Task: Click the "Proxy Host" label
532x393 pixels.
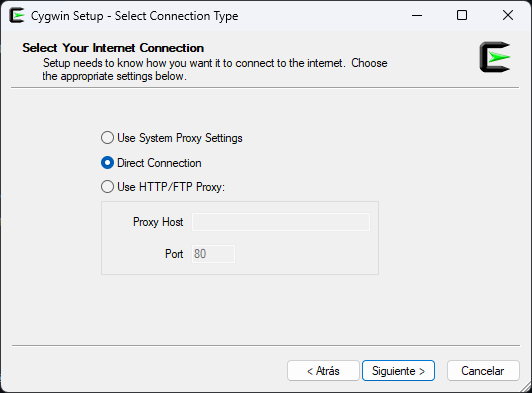Action: tap(158, 222)
